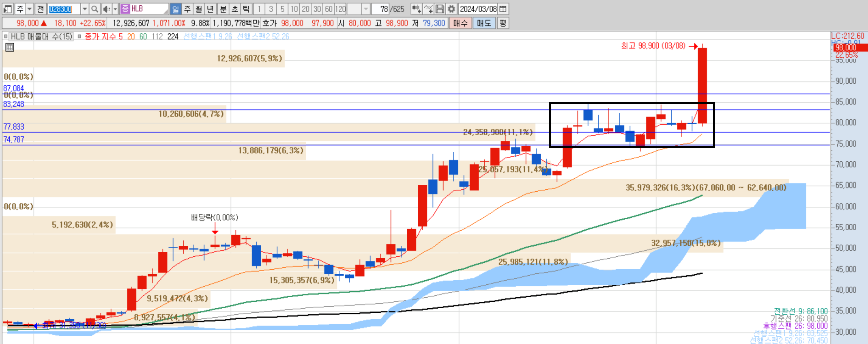Click the moving-average 20 legend label

[x=131, y=37]
